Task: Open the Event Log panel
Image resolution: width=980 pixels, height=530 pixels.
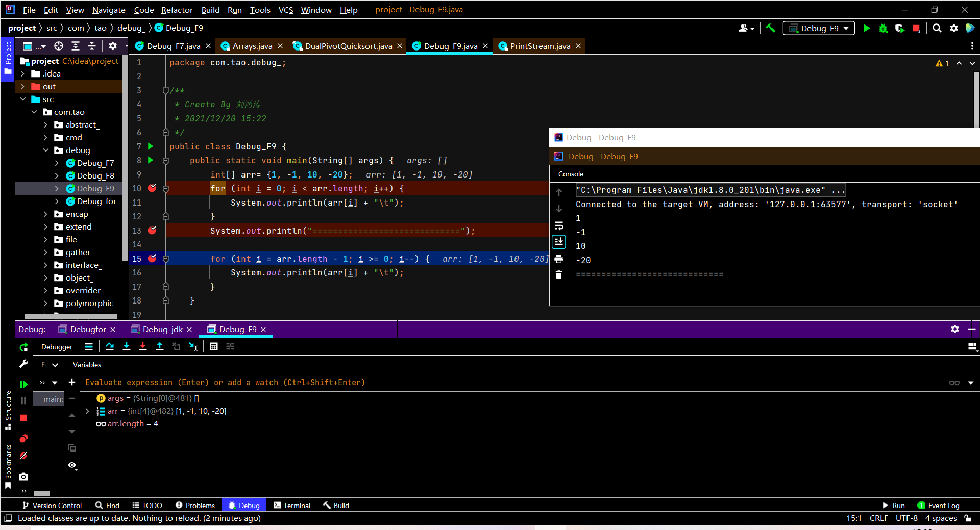Action: 942,505
